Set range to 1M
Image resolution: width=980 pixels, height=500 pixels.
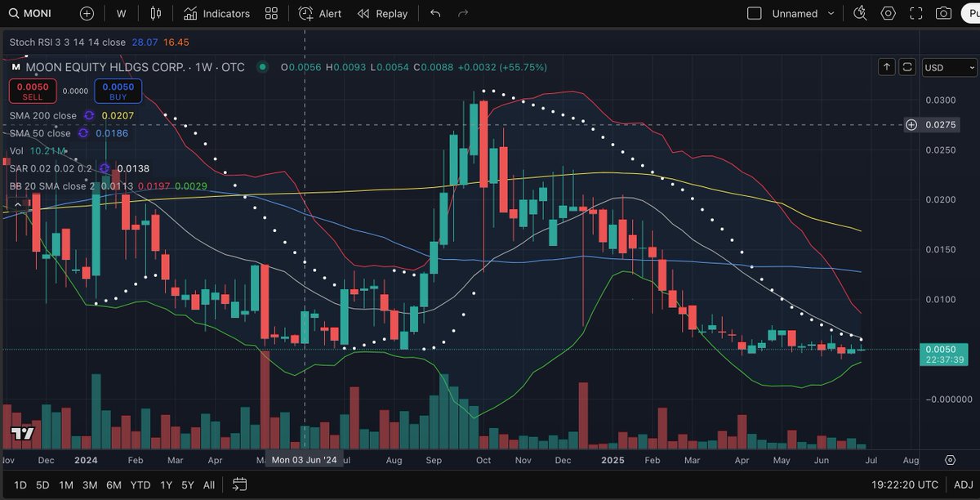point(66,484)
